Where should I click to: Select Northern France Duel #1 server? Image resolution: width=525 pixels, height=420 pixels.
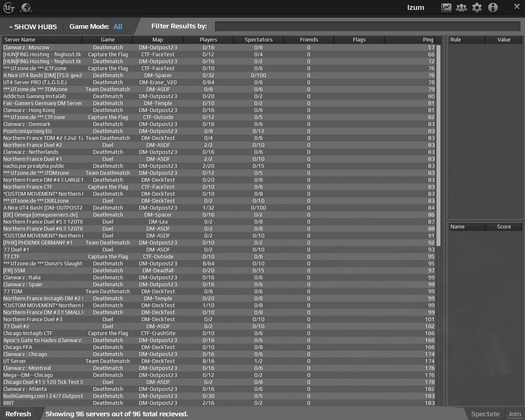point(219,159)
